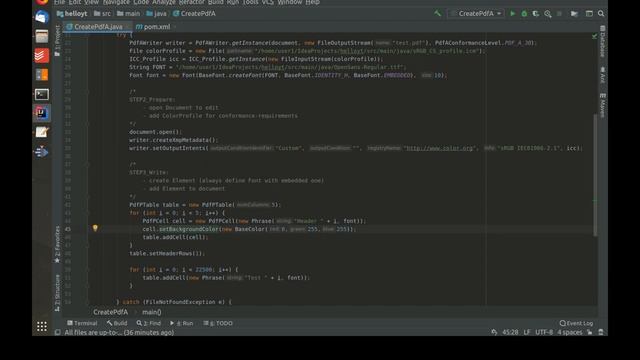Open the Maven tool window sidebar

[602, 105]
